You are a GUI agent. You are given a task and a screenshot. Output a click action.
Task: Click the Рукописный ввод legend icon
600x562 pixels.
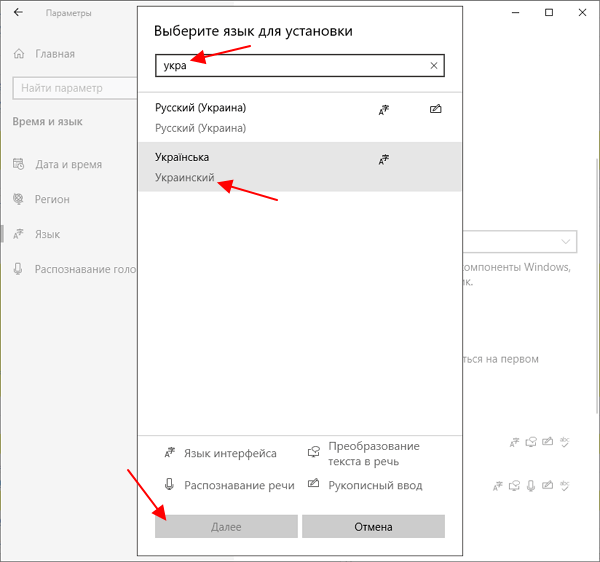point(313,483)
